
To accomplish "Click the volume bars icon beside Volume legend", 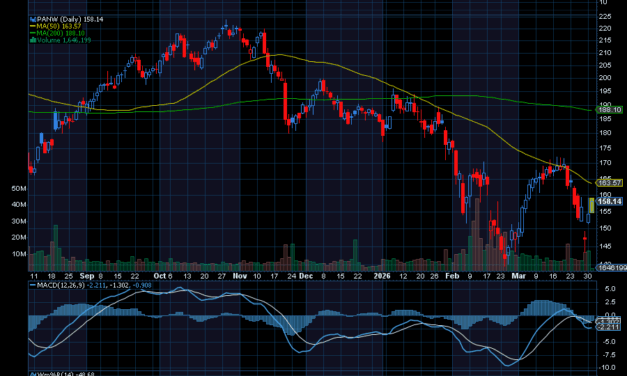I will tap(33, 40).
